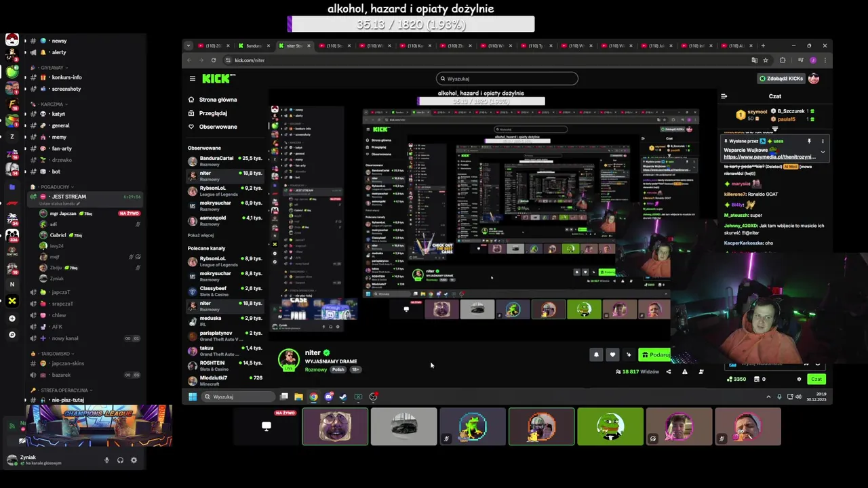The image size is (868, 488).
Task: Open the Kick hamburger menu
Action: (193, 79)
